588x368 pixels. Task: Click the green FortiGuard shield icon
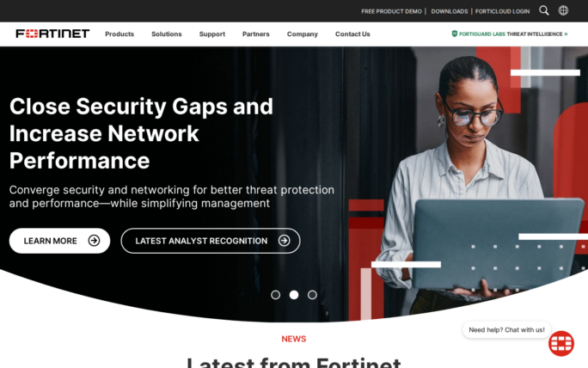(455, 34)
